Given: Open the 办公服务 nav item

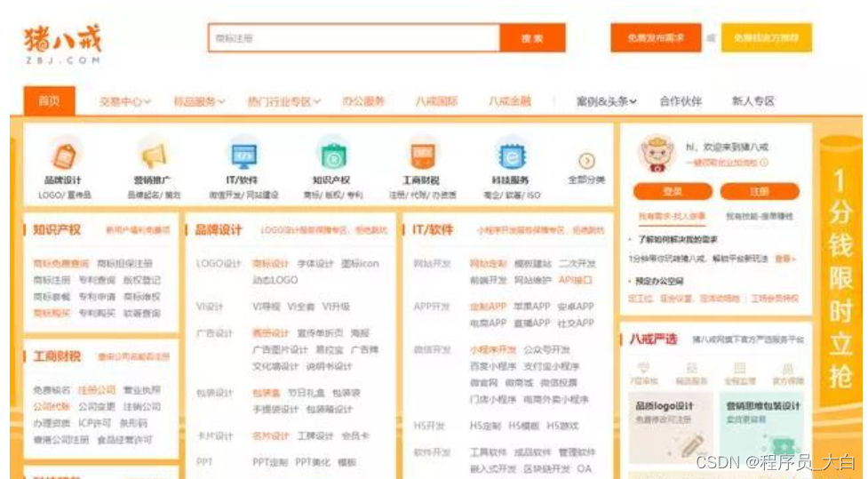Looking at the screenshot, I should point(363,101).
